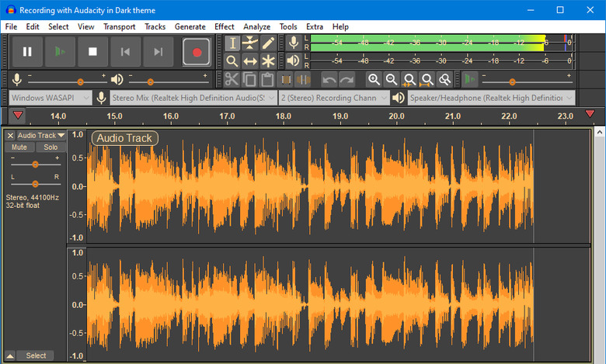
Task: Click the Select button under track info
Action: tap(36, 355)
